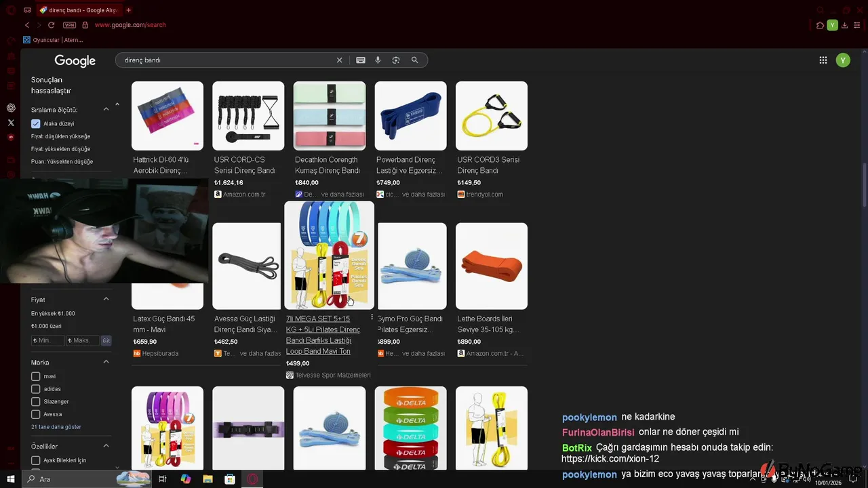Clear the Google search box text
The image size is (868, 488).
(340, 60)
